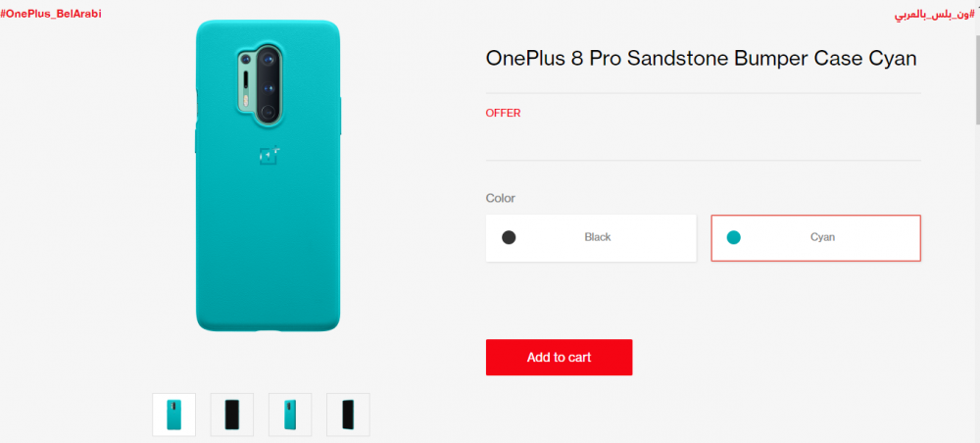Image resolution: width=980 pixels, height=443 pixels.
Task: Click the green sensor strip beside the camera
Action: 246,83
